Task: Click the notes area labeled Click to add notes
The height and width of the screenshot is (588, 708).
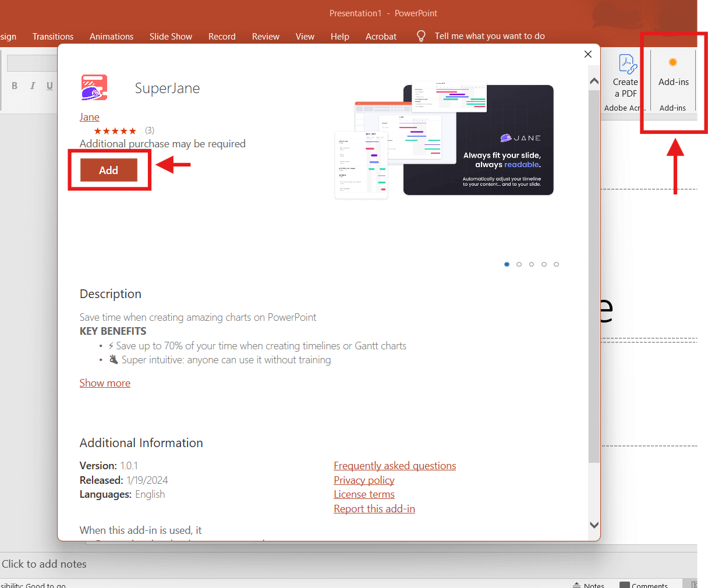Action: [45, 564]
